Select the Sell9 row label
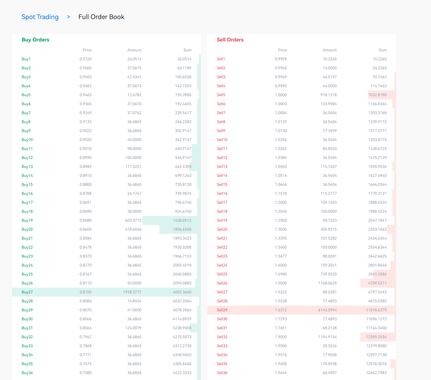Image resolution: width=431 pixels, height=380 pixels. pos(221,131)
